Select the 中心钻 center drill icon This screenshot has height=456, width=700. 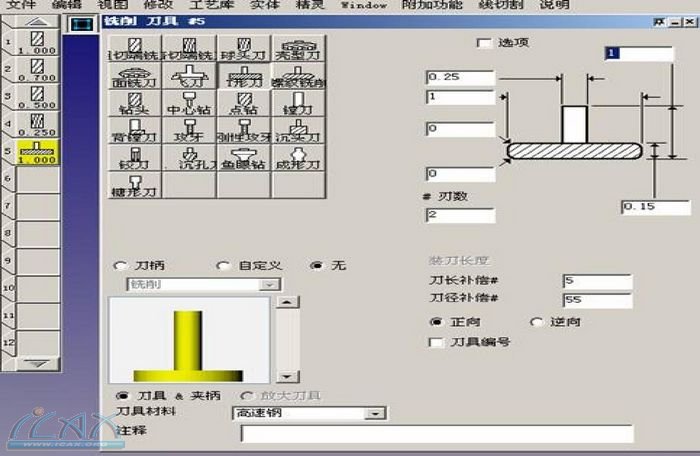188,103
